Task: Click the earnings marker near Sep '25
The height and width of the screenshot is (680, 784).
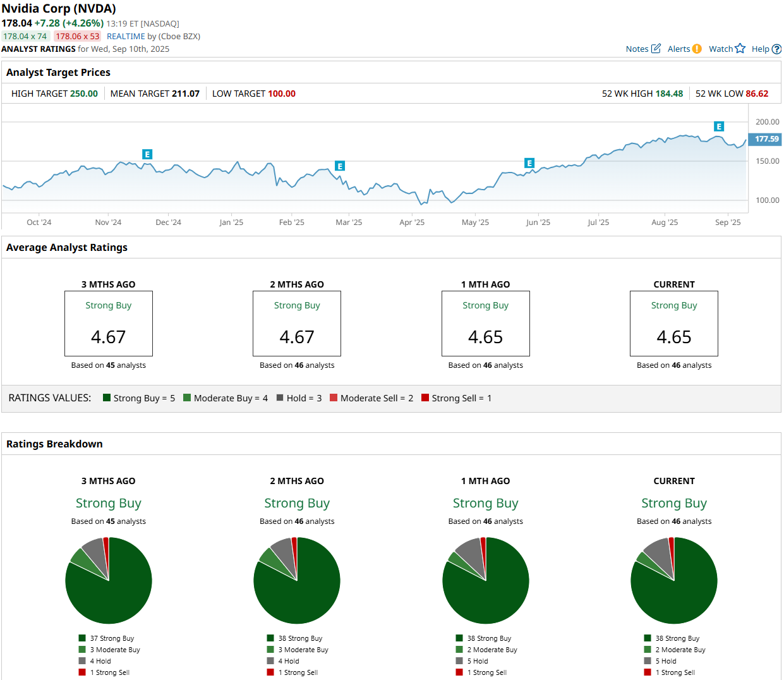Action: tap(719, 126)
